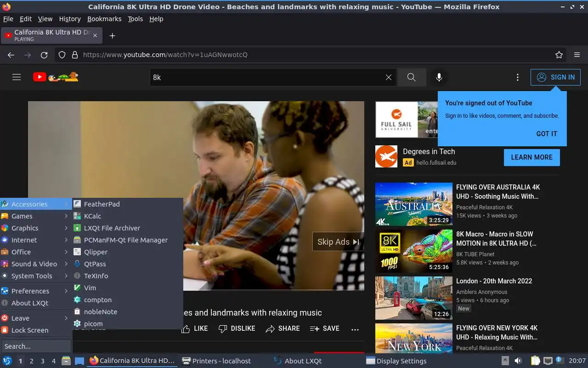Open Firefox application menu
This screenshot has width=588, height=368.
pos(577,55)
